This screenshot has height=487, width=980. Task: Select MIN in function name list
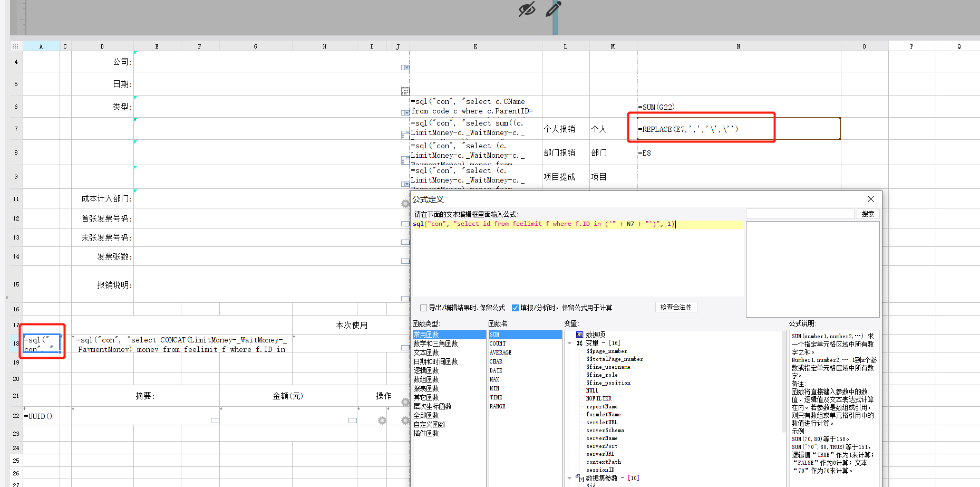pos(525,388)
